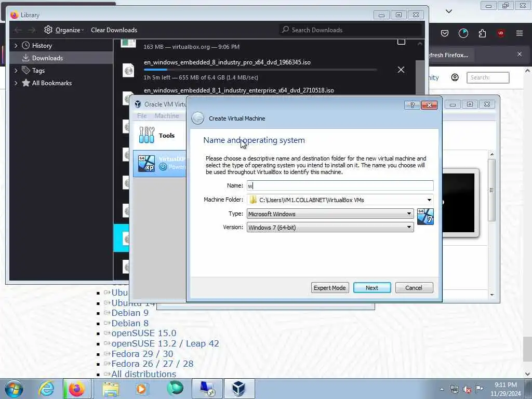Open the Firefox Extensions puzzle icon
The height and width of the screenshot is (399, 532).
pos(482,33)
